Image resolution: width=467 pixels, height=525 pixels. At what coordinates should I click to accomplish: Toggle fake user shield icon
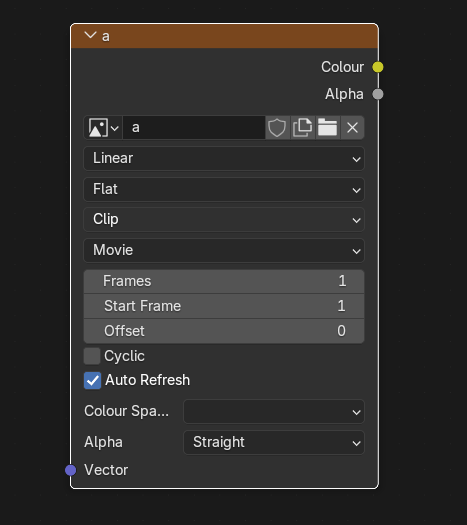tap(278, 128)
